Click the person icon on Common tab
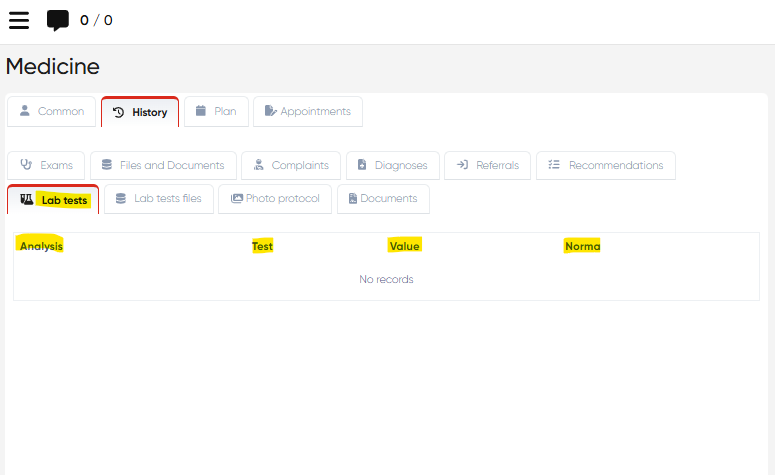The height and width of the screenshot is (475, 775). 25,111
